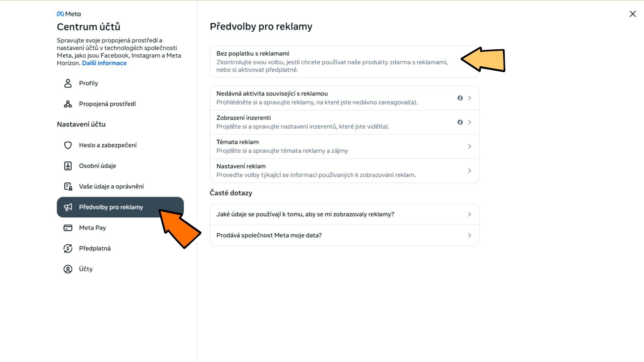Image resolution: width=644 pixels, height=362 pixels.
Task: Click the megaphone icon next to Předvolby pro reklamy
Action: pos(68,207)
